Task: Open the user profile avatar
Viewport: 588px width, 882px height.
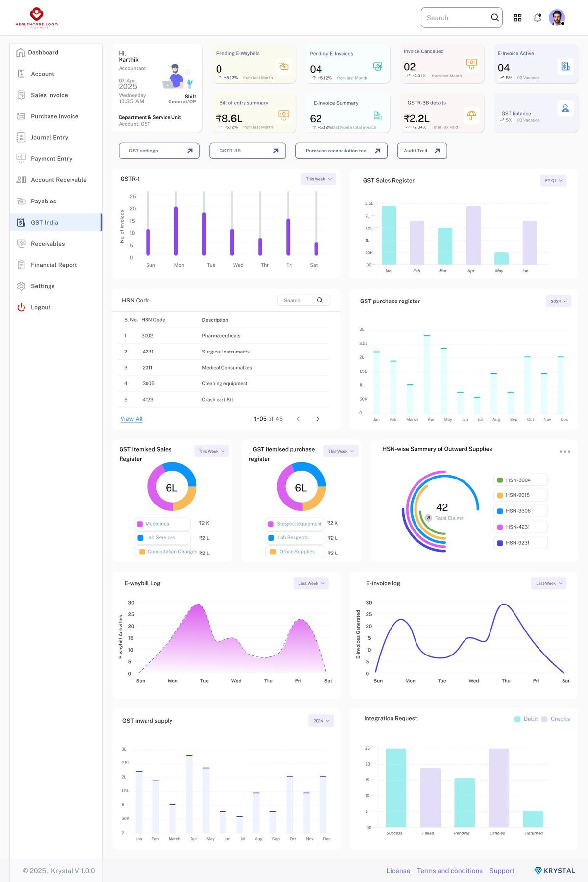Action: (x=557, y=18)
